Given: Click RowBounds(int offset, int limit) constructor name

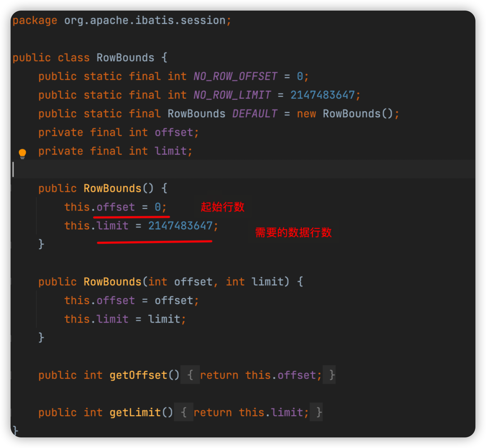Looking at the screenshot, I should 113,282.
